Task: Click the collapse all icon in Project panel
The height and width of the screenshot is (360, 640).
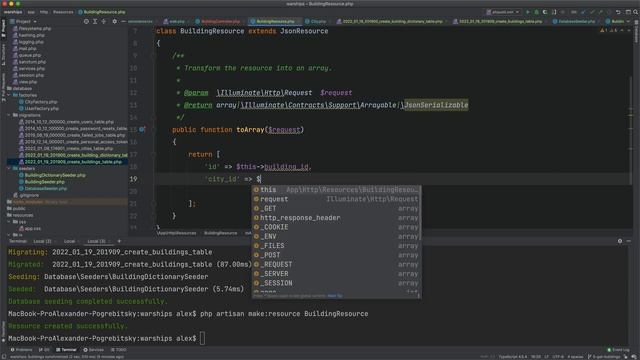Action: 104,21
